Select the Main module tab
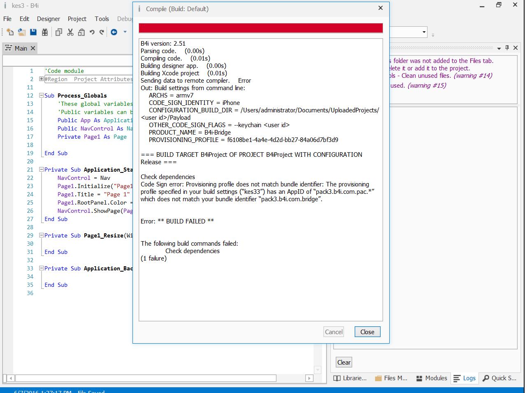The image size is (532, 393). tap(21, 48)
